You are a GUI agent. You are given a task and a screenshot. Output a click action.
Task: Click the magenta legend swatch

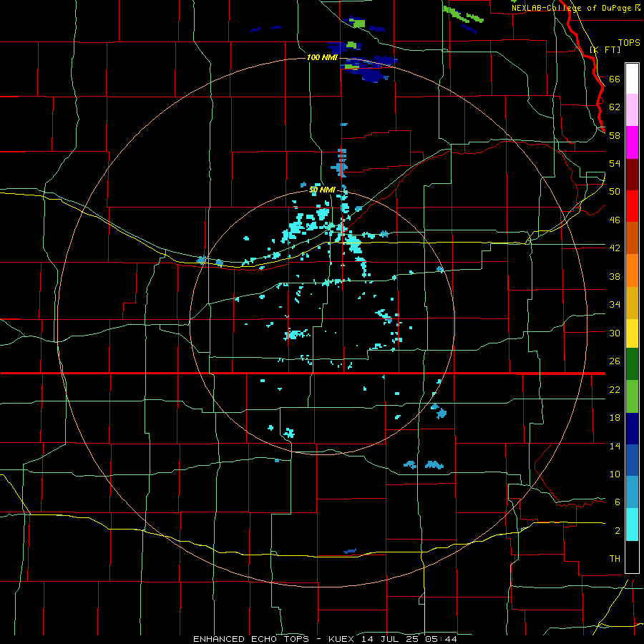(x=632, y=142)
